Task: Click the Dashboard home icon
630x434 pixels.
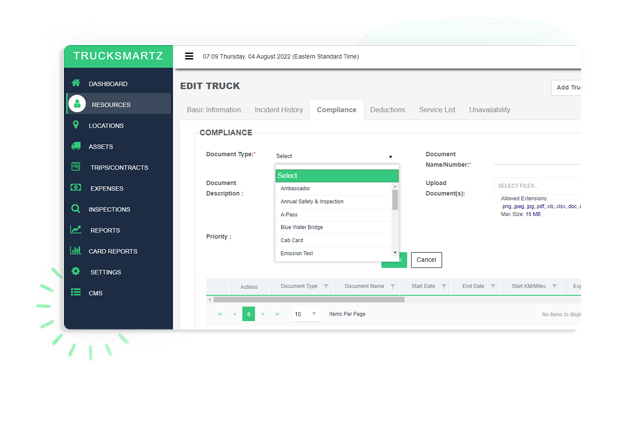Action: click(76, 83)
